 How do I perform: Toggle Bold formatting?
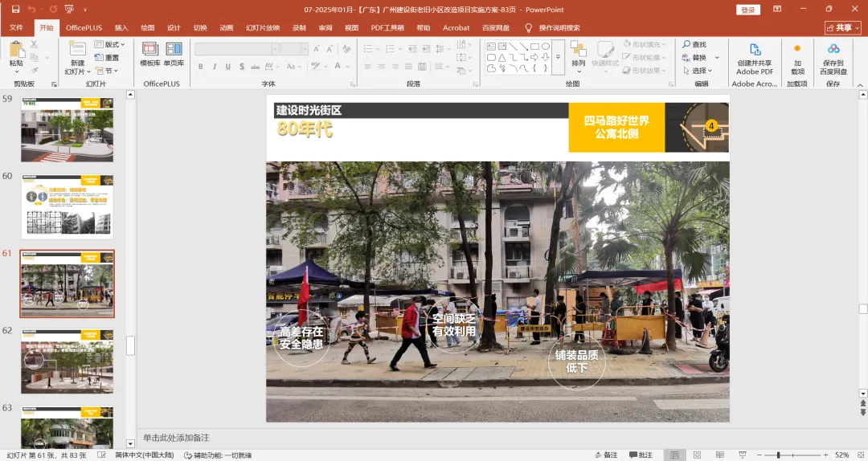(200, 67)
